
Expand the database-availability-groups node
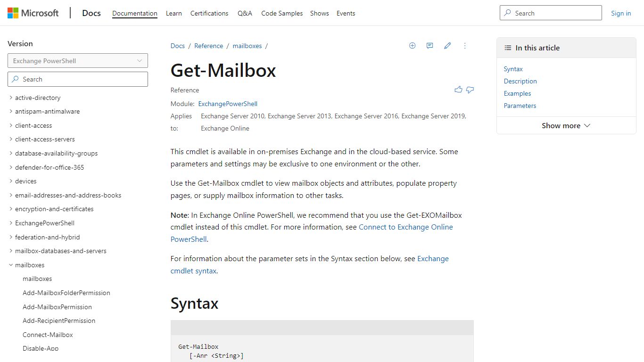(11, 153)
